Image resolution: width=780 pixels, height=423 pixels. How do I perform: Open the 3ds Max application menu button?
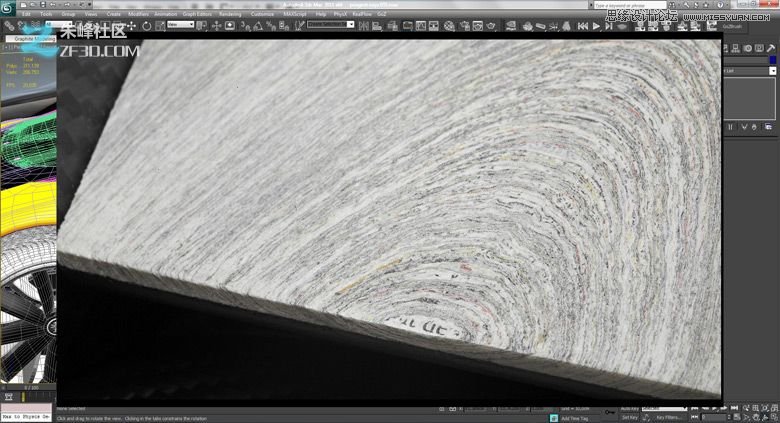point(7,7)
